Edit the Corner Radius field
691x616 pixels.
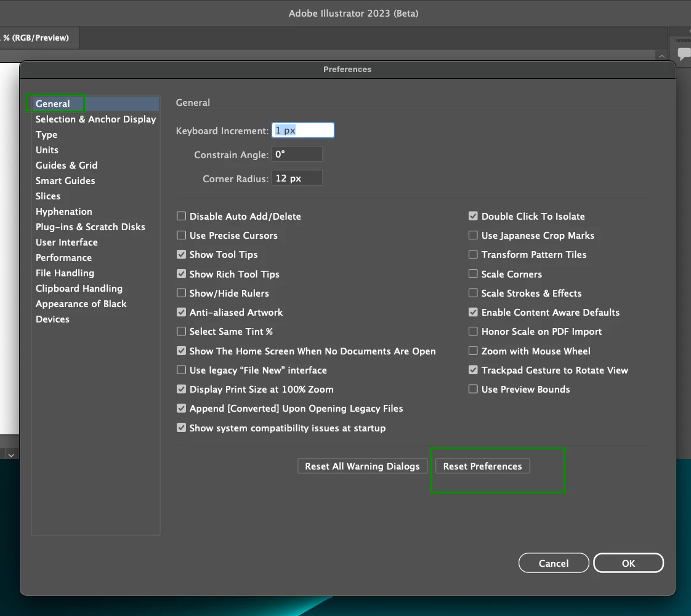[x=297, y=178]
